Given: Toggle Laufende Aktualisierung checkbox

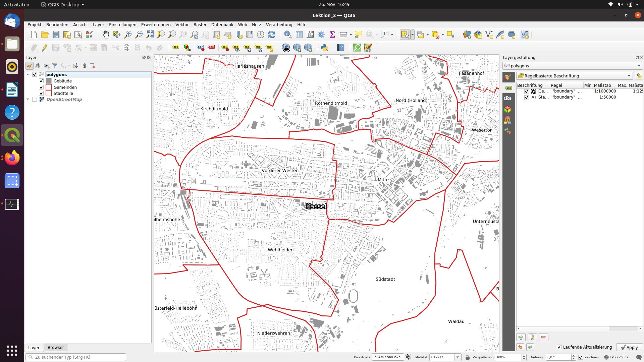Looking at the screenshot, I should pyautogui.click(x=559, y=347).
